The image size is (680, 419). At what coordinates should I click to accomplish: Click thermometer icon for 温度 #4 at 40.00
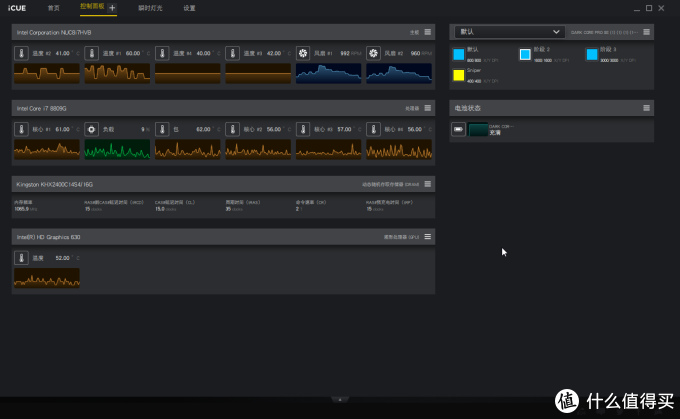coord(162,53)
